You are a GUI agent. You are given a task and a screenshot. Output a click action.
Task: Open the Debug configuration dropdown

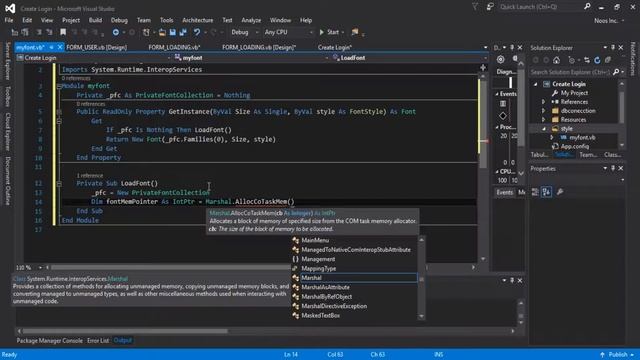pos(245,32)
